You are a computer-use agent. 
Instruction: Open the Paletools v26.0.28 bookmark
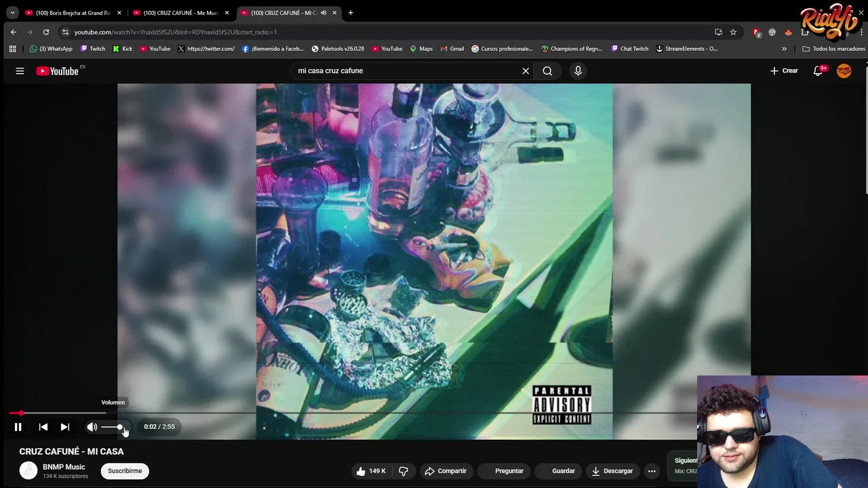tap(338, 49)
